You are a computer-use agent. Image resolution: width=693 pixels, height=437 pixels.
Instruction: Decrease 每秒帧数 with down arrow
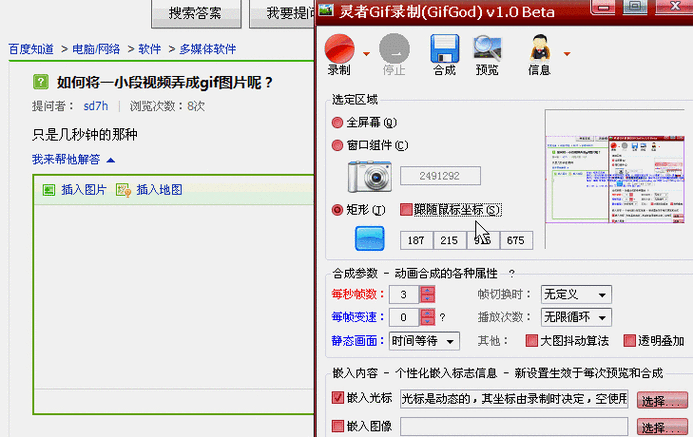pyautogui.click(x=427, y=299)
